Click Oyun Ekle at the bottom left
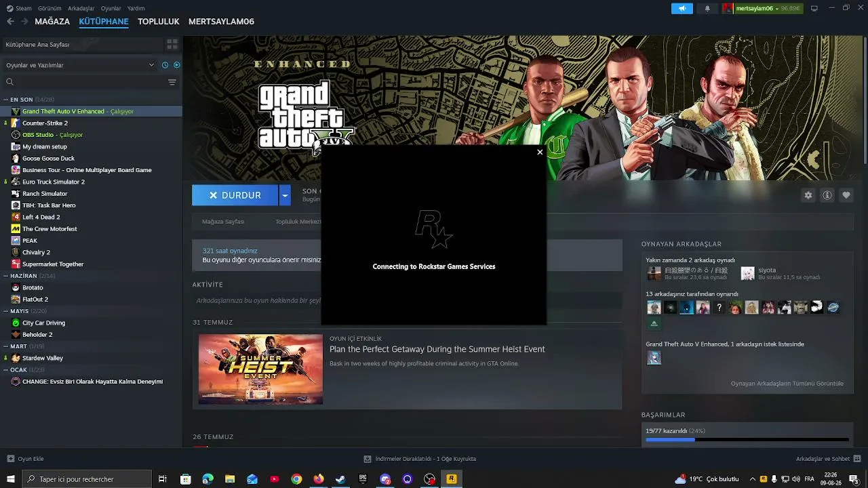Image resolution: width=868 pixels, height=488 pixels. coord(25,459)
